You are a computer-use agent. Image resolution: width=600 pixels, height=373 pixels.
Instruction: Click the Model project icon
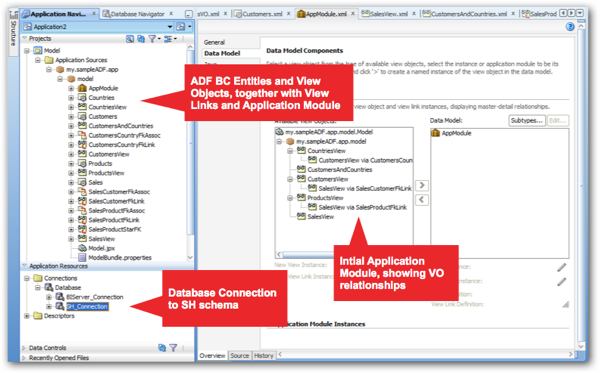click(x=38, y=50)
